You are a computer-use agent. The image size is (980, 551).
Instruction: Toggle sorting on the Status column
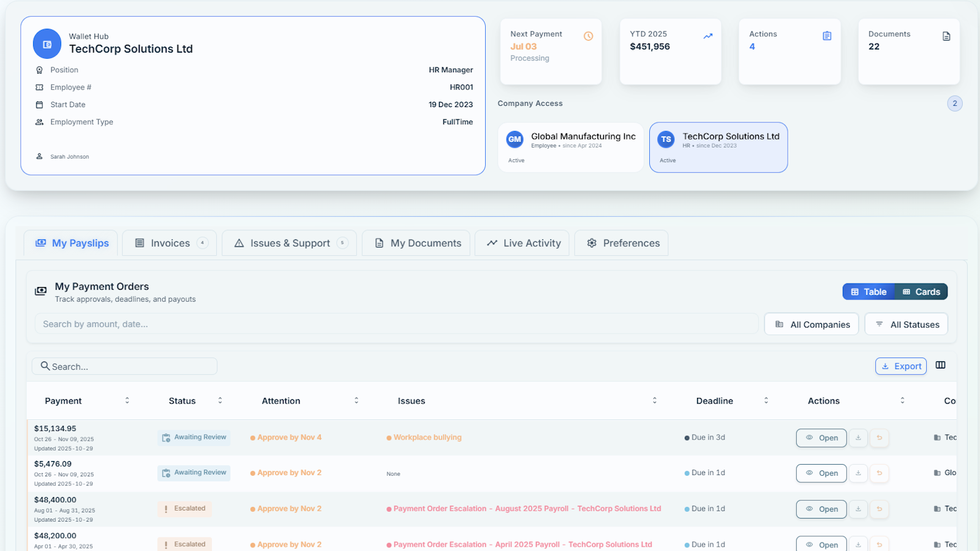point(220,400)
